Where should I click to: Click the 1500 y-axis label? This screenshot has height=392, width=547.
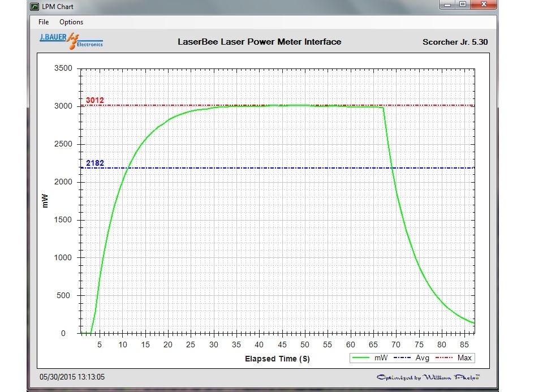(x=63, y=219)
